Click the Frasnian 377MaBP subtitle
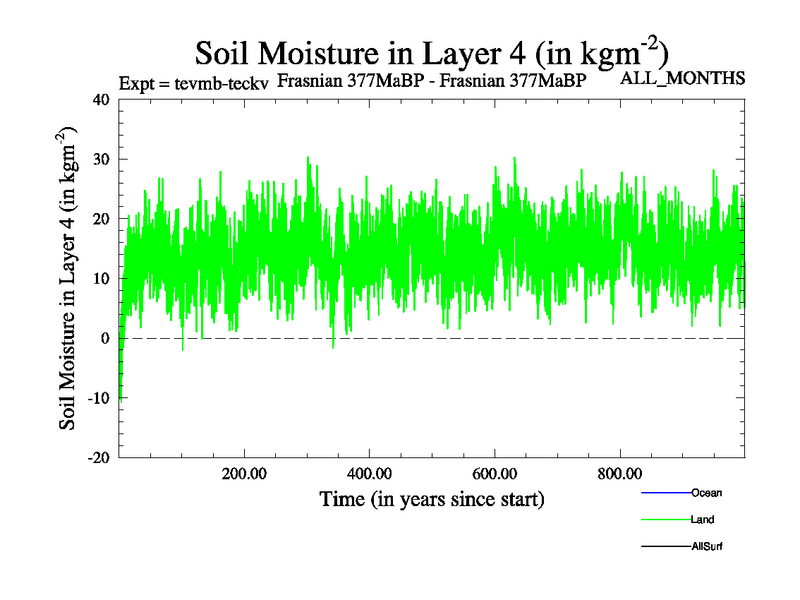 point(431,81)
